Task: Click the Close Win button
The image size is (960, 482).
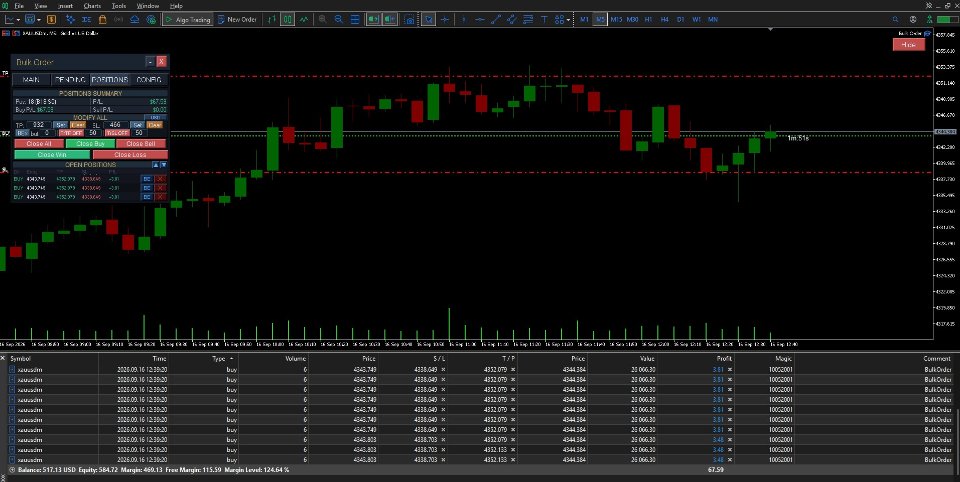Action: [x=52, y=154]
